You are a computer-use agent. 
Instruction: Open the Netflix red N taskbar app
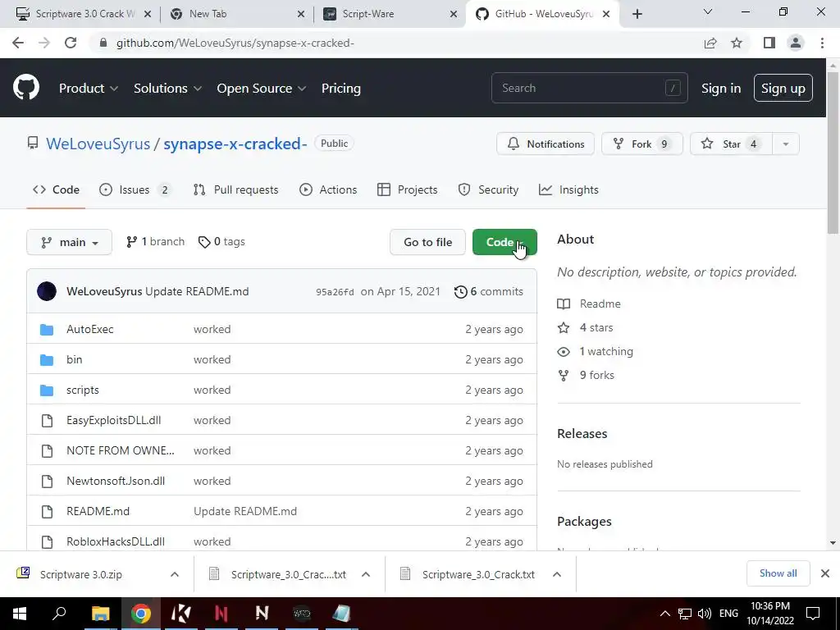[221, 614]
